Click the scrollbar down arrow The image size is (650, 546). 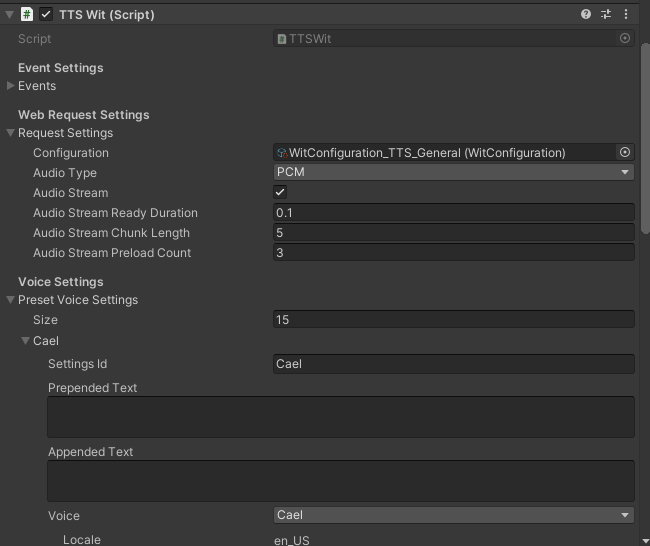645,541
